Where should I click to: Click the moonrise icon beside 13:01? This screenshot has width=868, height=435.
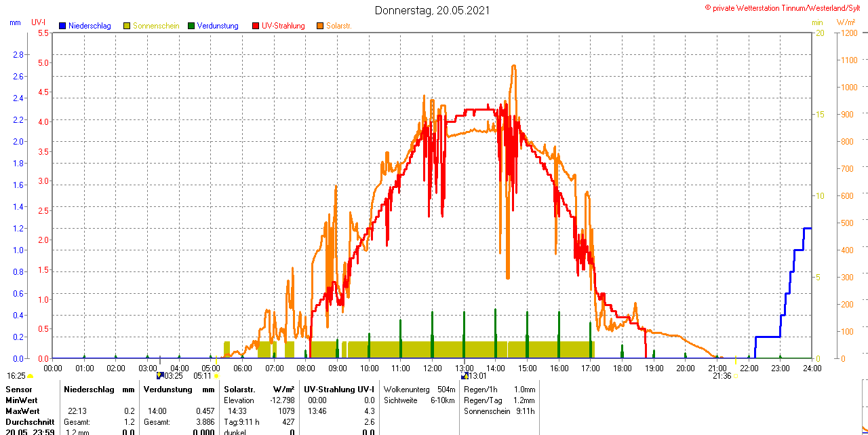tap(465, 375)
